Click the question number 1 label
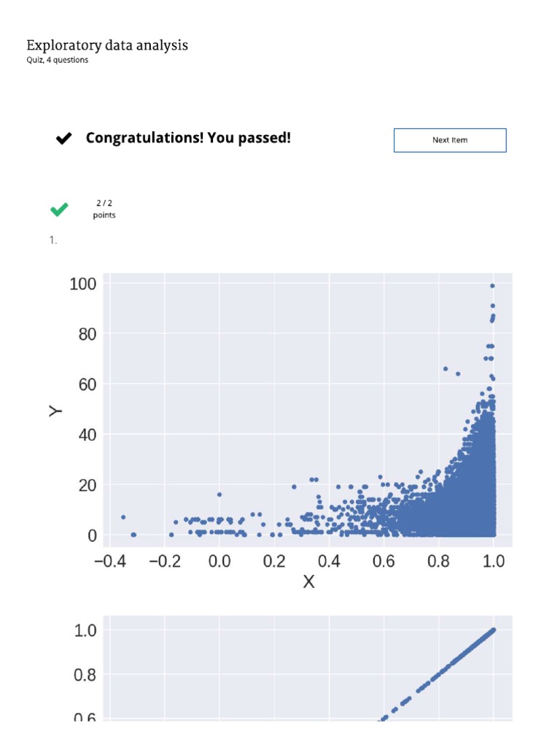560x747 pixels. pyautogui.click(x=53, y=240)
